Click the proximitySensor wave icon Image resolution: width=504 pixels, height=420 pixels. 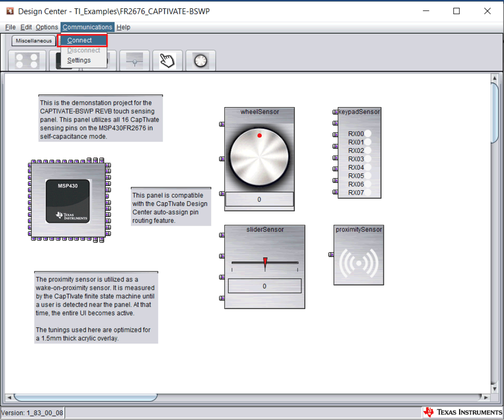point(359,263)
